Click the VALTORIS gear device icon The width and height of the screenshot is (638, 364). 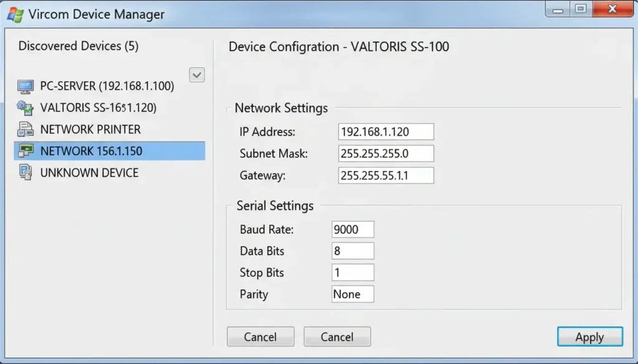[x=25, y=108]
